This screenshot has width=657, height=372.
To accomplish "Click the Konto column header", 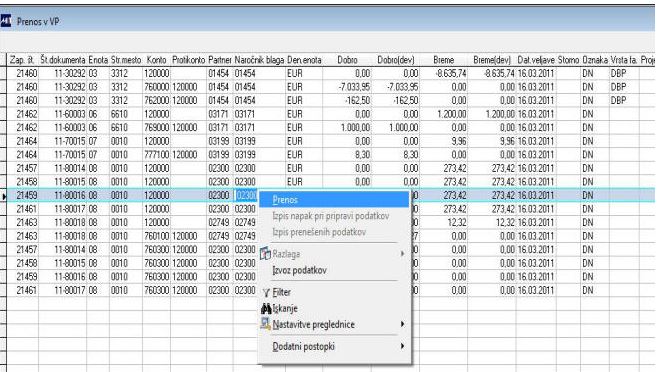I will coord(156,60).
